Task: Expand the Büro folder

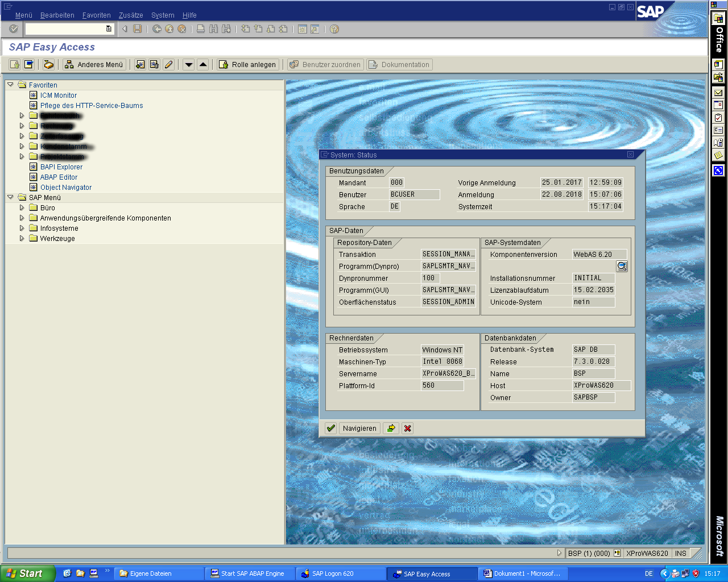Action: pyautogui.click(x=22, y=207)
